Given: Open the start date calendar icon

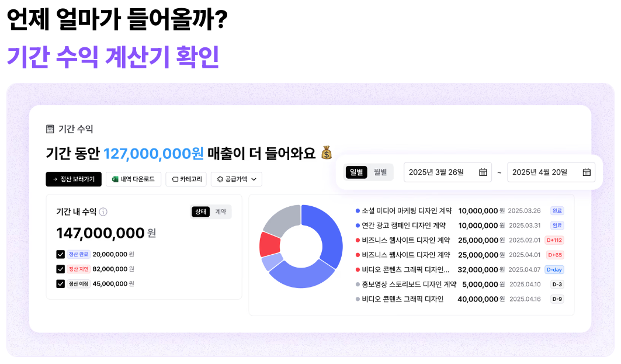Looking at the screenshot, I should click(483, 172).
